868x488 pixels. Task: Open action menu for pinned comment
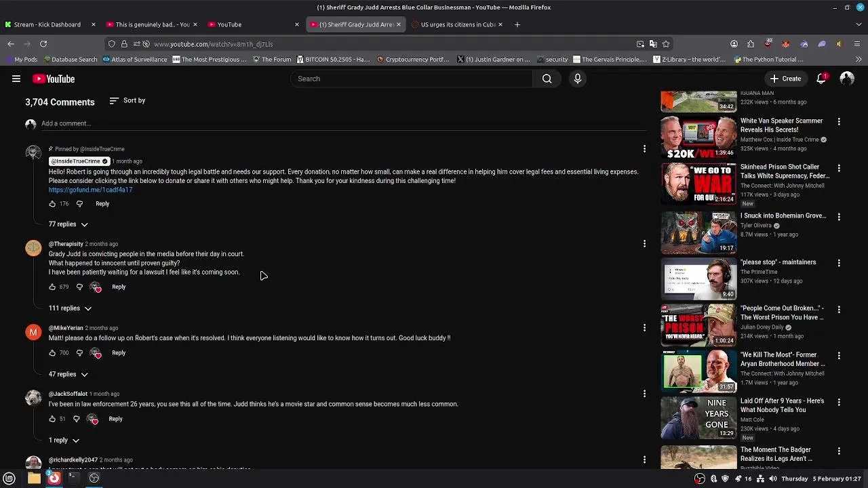pos(644,149)
